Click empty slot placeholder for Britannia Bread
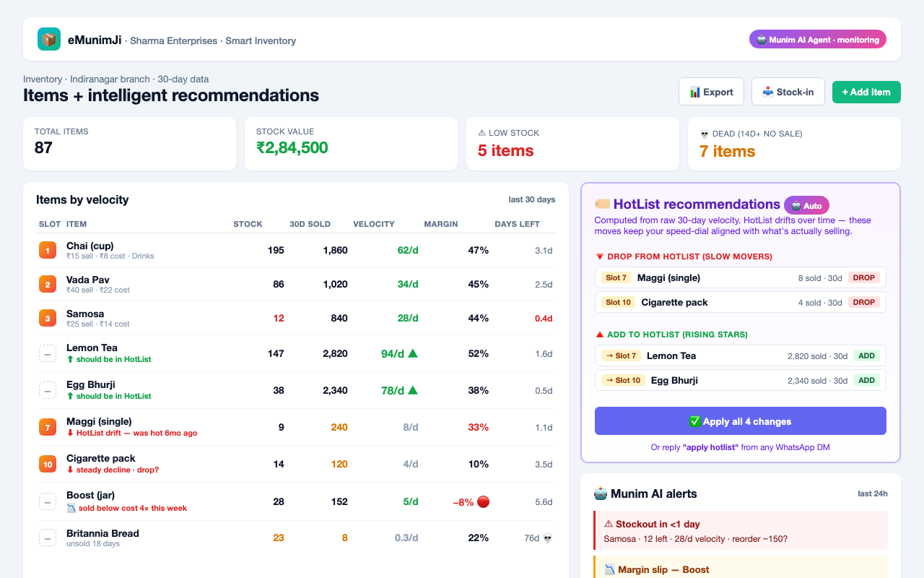The height and width of the screenshot is (578, 924). pos(48,538)
